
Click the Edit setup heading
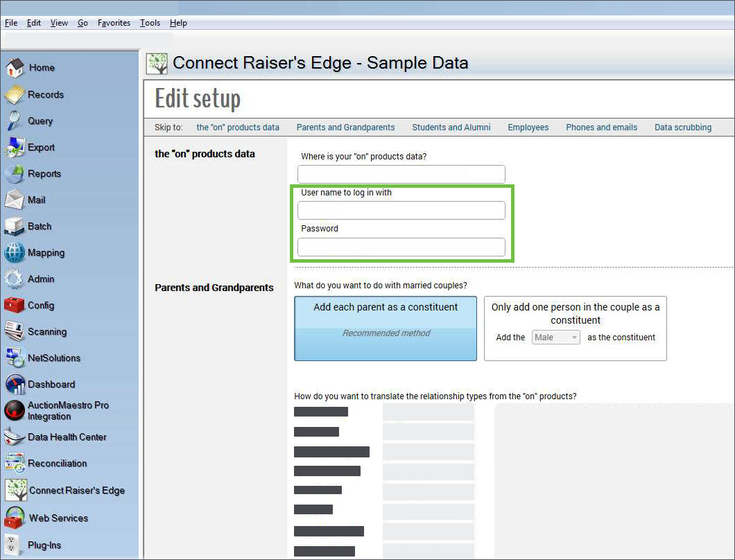coord(198,98)
